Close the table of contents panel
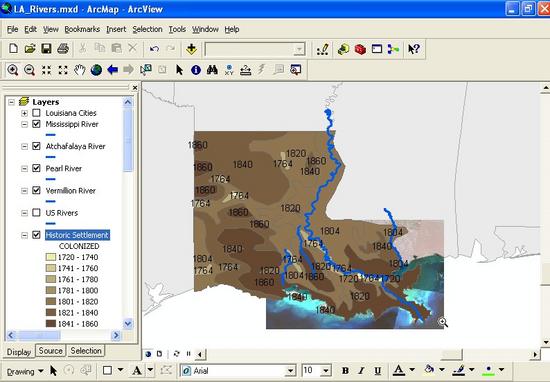The width and height of the screenshot is (550, 382). point(135,87)
